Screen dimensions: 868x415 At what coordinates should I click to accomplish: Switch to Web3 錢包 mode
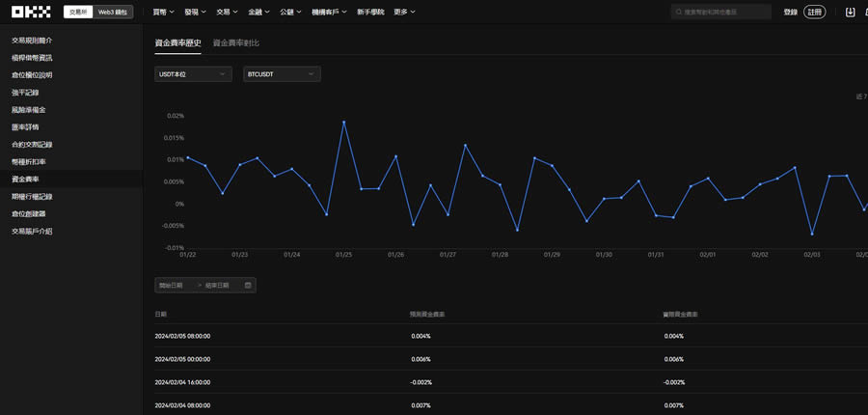113,13
